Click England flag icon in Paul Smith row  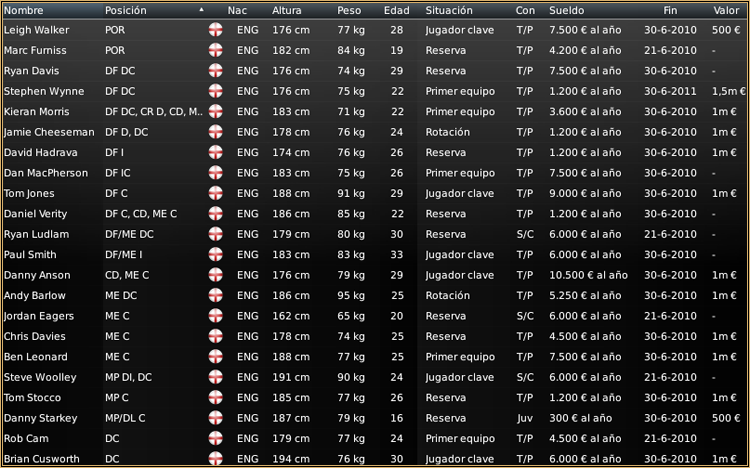[x=216, y=255]
